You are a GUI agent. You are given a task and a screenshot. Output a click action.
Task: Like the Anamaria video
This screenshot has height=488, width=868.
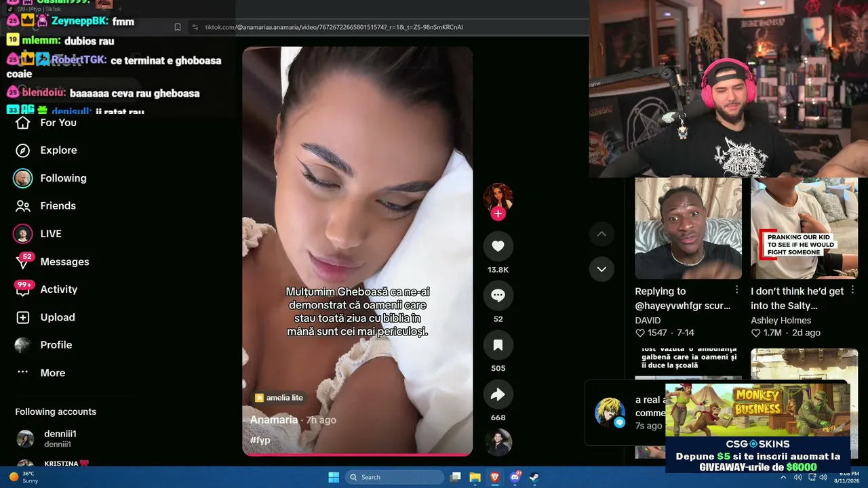click(498, 247)
